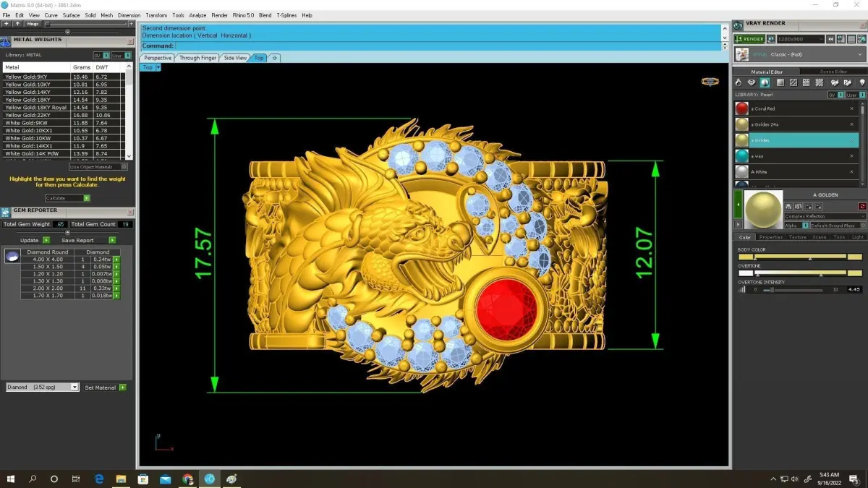Close the Gem Reporter panel
Image resolution: width=868 pixels, height=488 pixels.
tap(130, 212)
